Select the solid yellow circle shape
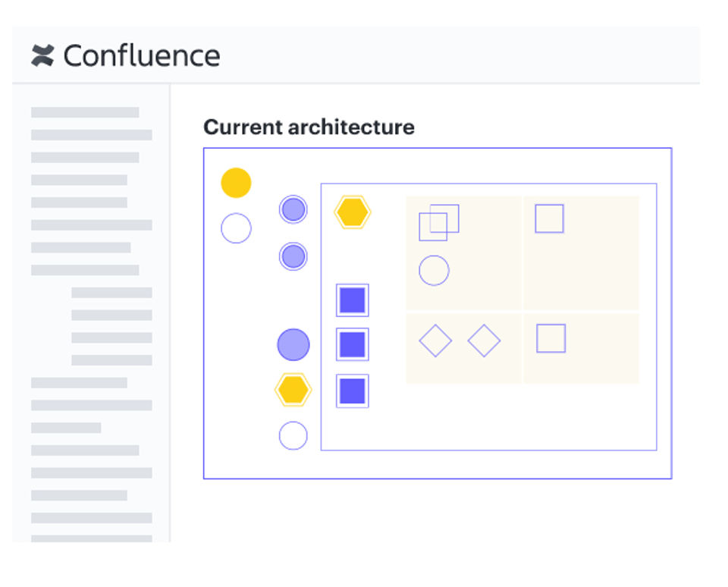728x587 pixels. pyautogui.click(x=236, y=183)
